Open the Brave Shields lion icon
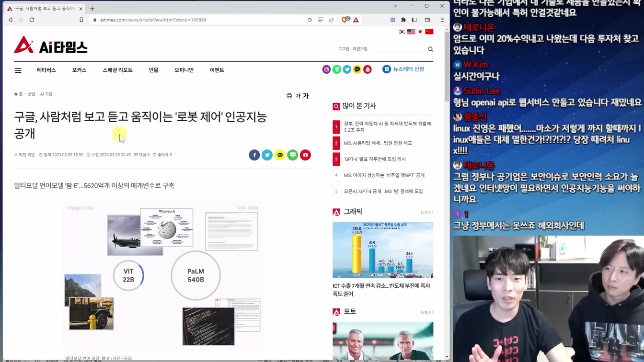This screenshot has height=362, width=644. click(345, 20)
